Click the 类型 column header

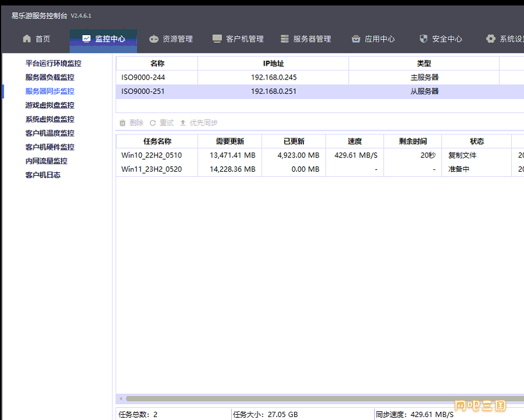(x=424, y=63)
